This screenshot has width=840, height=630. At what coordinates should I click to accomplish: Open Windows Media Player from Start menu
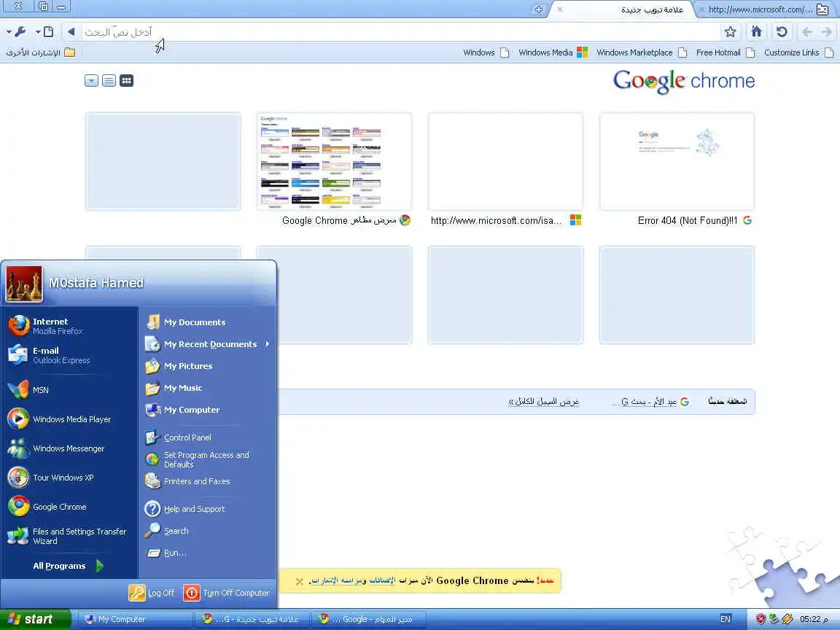tap(69, 419)
